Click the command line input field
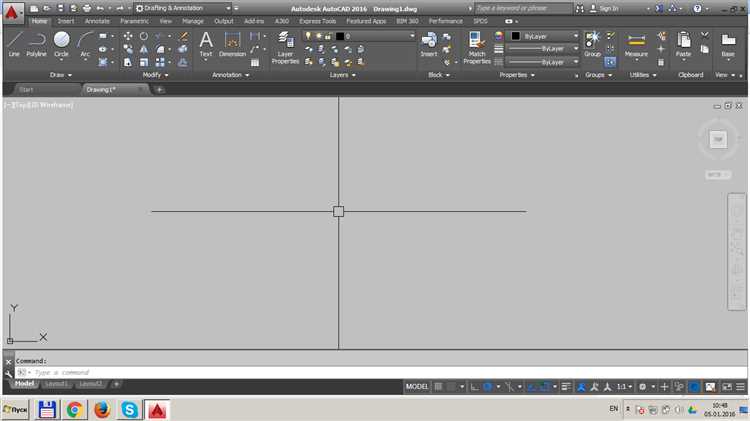Screen dimensions: 750x421 pyautogui.click(x=200, y=372)
